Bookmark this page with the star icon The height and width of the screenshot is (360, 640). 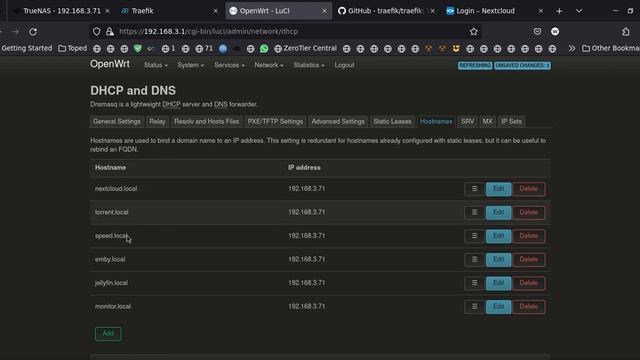[473, 31]
